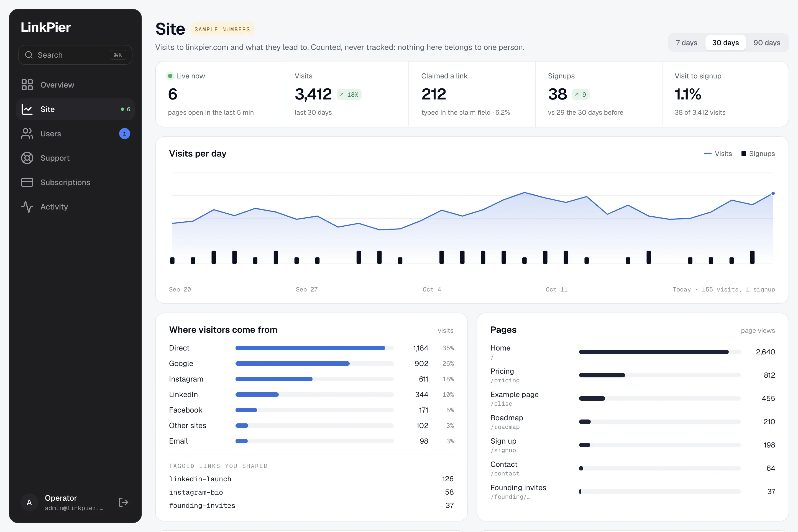The width and height of the screenshot is (798, 532).
Task: Click the Claimed a link card value 212
Action: (x=434, y=94)
